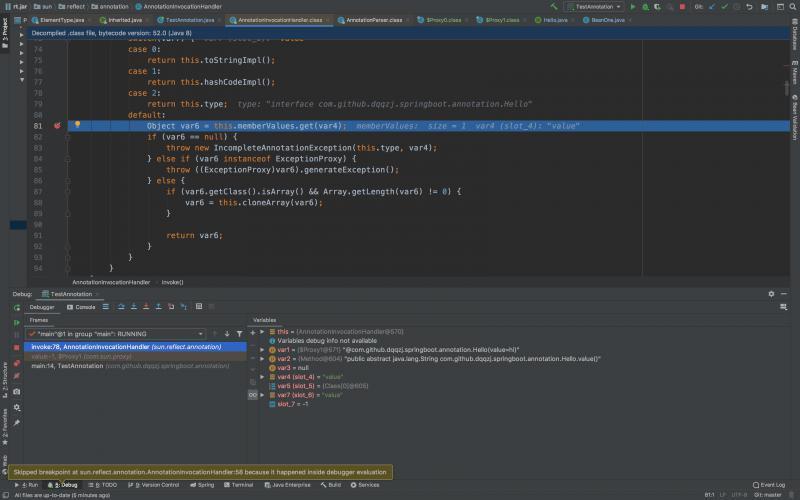Click the Step Over debugger icon
Viewport: 800px width, 500px height.
click(x=121, y=307)
